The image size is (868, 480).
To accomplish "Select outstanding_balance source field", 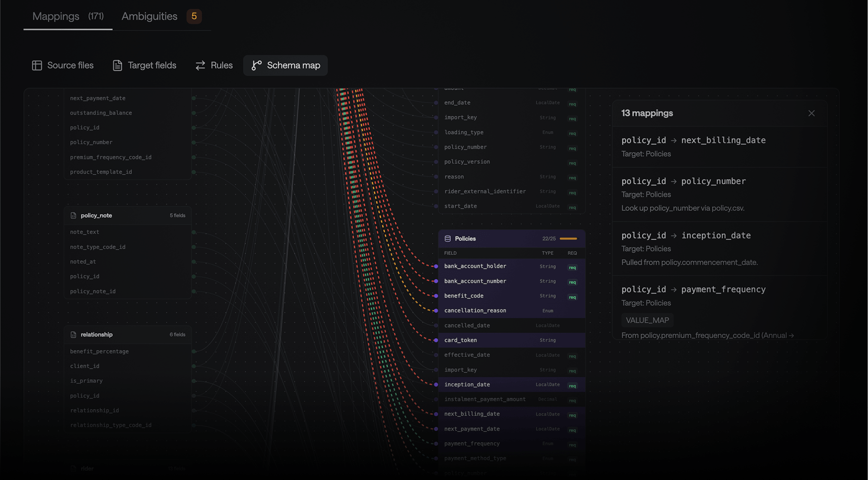I will [128, 113].
